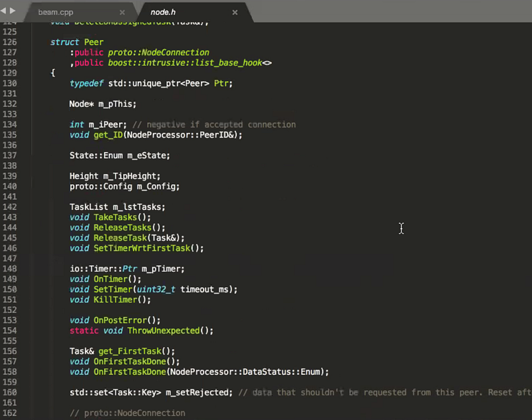The height and width of the screenshot is (420, 532).
Task: Close the beam.cpp tab
Action: [122, 12]
